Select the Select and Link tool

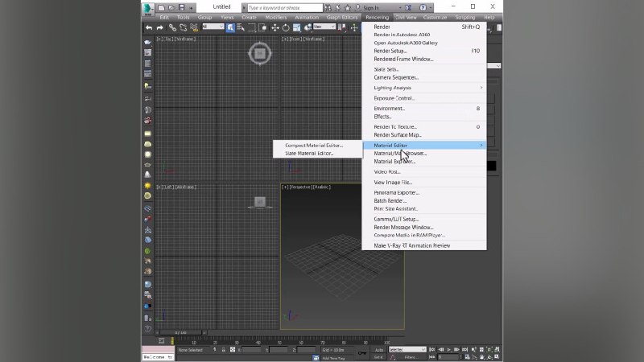172,27
